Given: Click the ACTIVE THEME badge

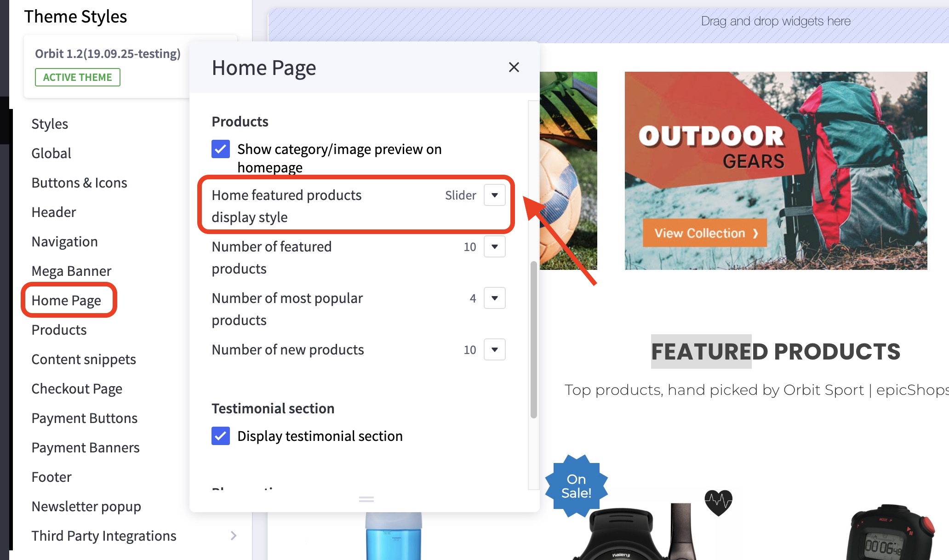Looking at the screenshot, I should 77,77.
